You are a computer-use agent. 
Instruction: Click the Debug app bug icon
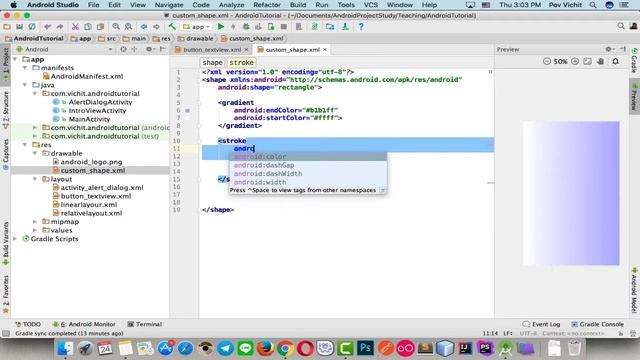point(246,27)
